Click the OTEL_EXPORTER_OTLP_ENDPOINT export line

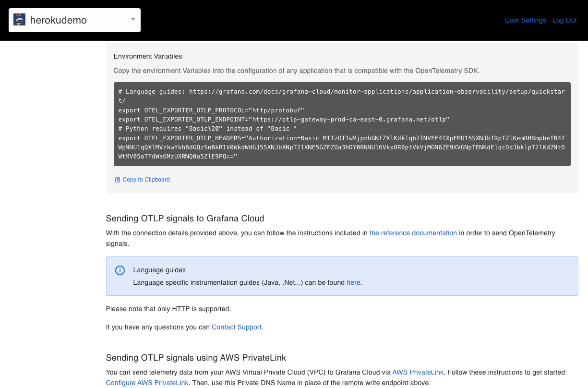pos(284,119)
